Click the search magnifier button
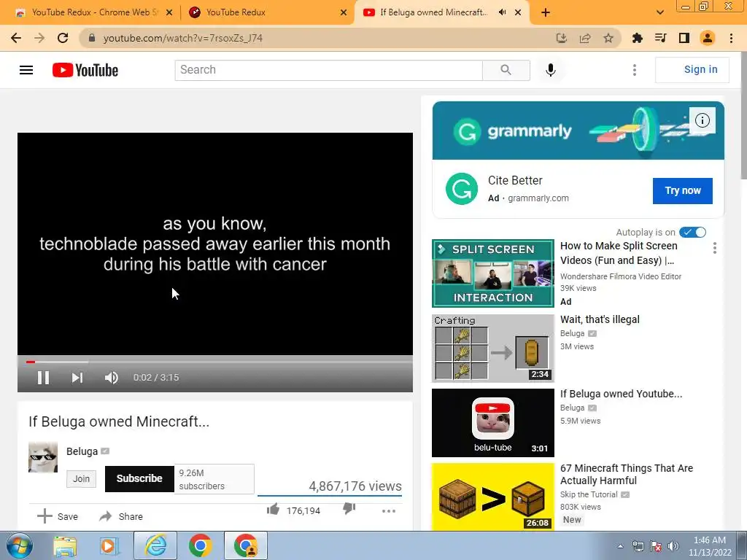This screenshot has height=560, width=747. pos(506,70)
